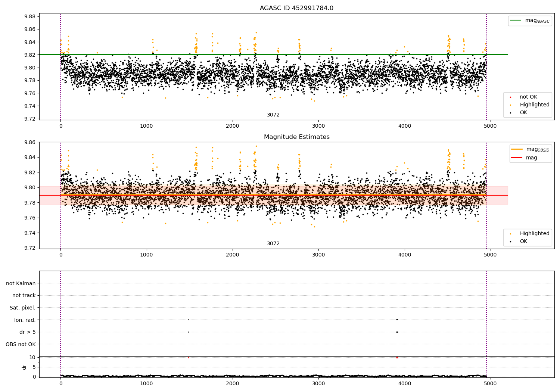Image resolution: width=560 pixels, height=392 pixels.
Task: Click the '3000' x-axis tick under the Magnitude Estimates plot
Action: 318,255
